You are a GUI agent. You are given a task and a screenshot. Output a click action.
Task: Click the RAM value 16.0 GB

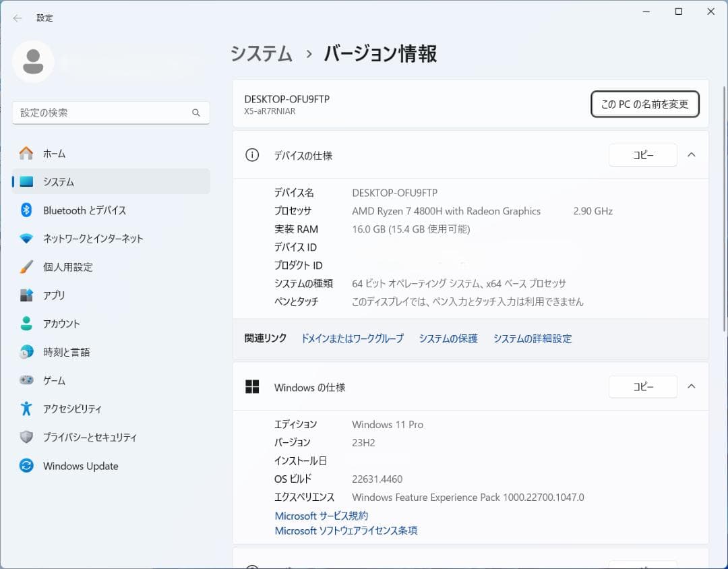pyautogui.click(x=411, y=229)
